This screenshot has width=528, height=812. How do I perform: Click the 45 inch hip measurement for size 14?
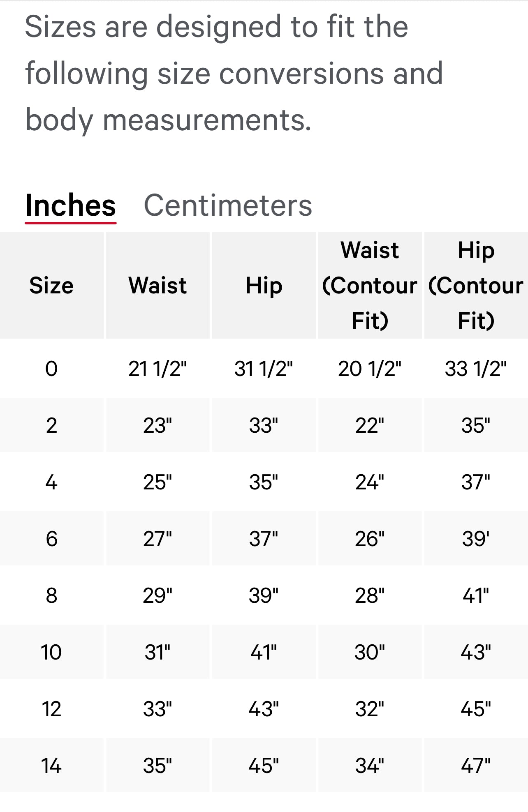264,764
